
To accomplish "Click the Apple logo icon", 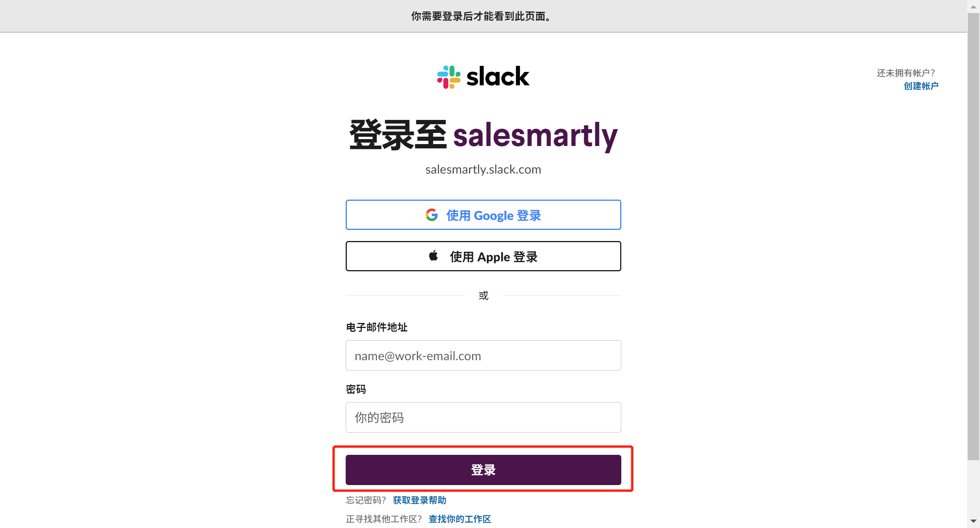I will 433,256.
